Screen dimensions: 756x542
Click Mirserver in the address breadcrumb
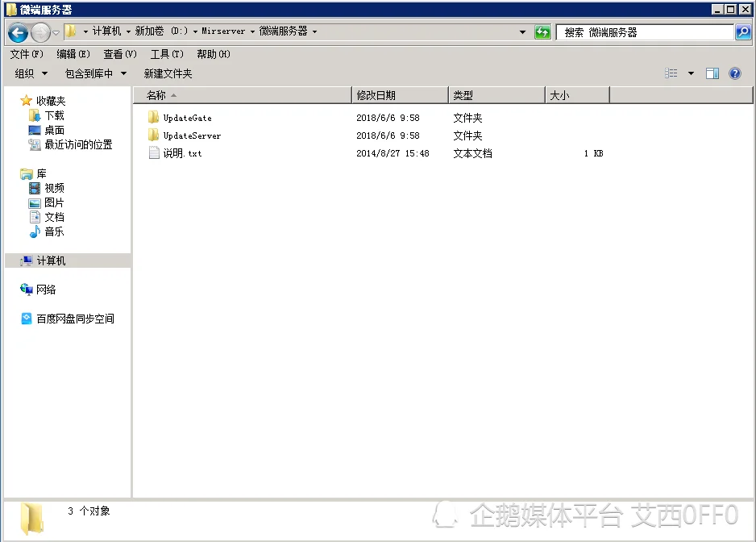click(222, 31)
